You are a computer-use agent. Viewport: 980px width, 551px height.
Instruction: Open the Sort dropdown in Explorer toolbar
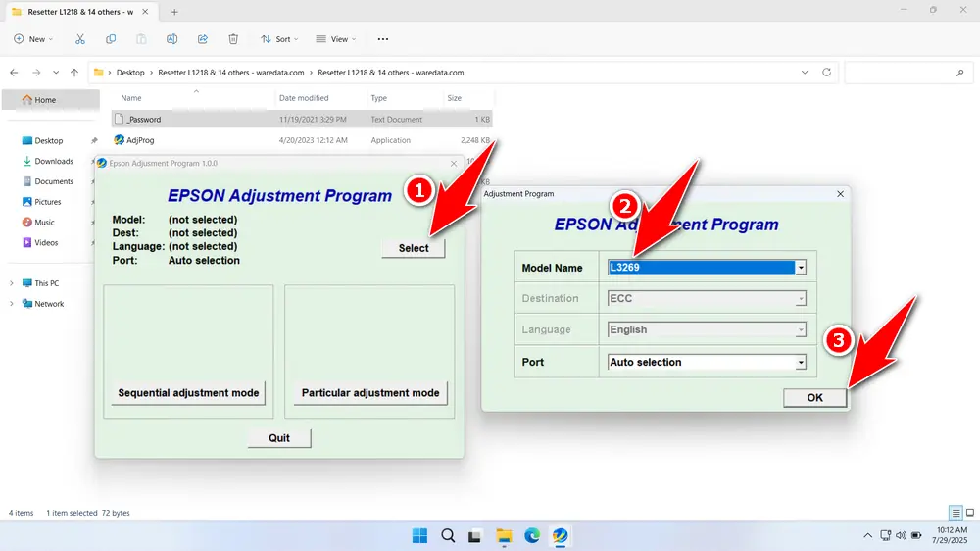tap(279, 39)
